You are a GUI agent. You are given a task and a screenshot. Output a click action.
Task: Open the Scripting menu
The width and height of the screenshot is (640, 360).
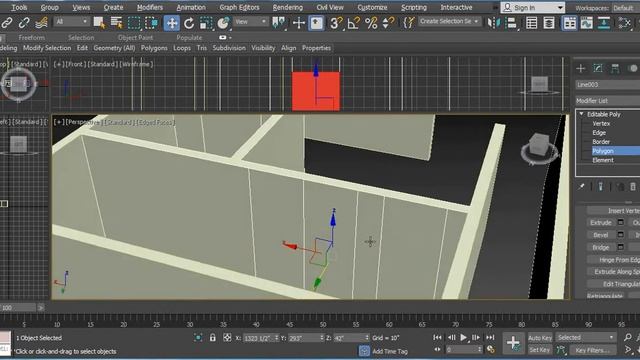click(x=413, y=7)
